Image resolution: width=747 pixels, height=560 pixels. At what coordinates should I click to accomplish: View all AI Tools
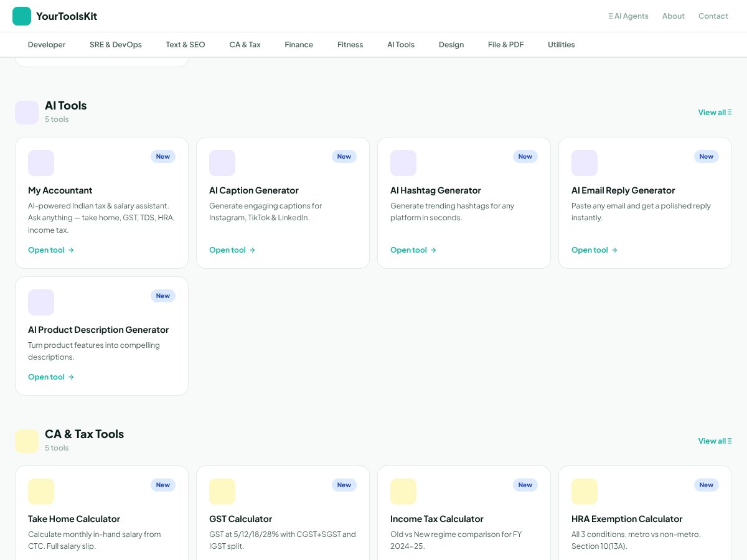715,113
